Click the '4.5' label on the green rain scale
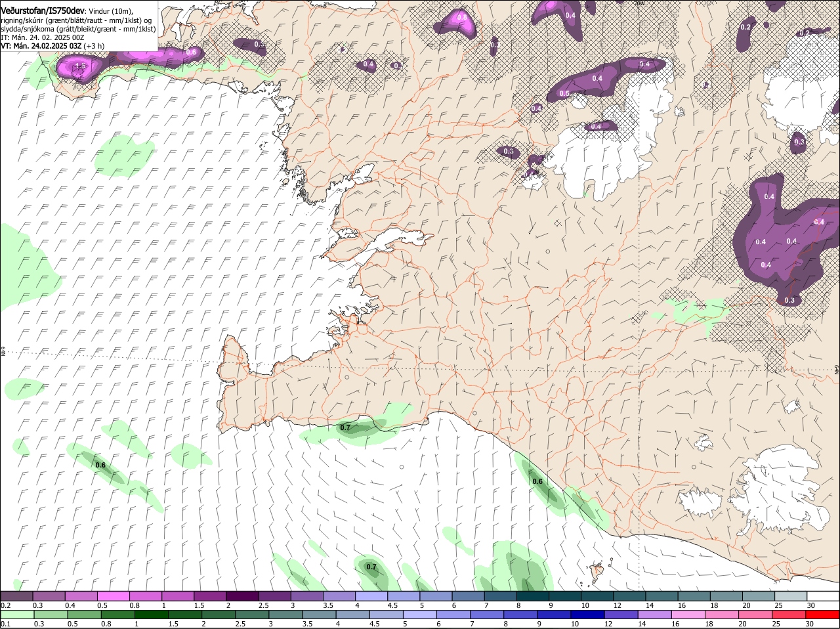 [x=375, y=623]
